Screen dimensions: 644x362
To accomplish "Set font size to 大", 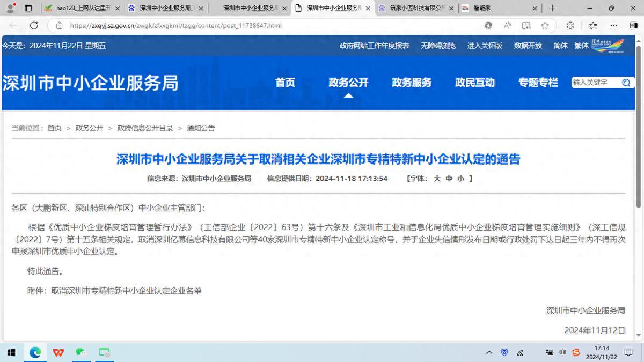I will [437, 179].
